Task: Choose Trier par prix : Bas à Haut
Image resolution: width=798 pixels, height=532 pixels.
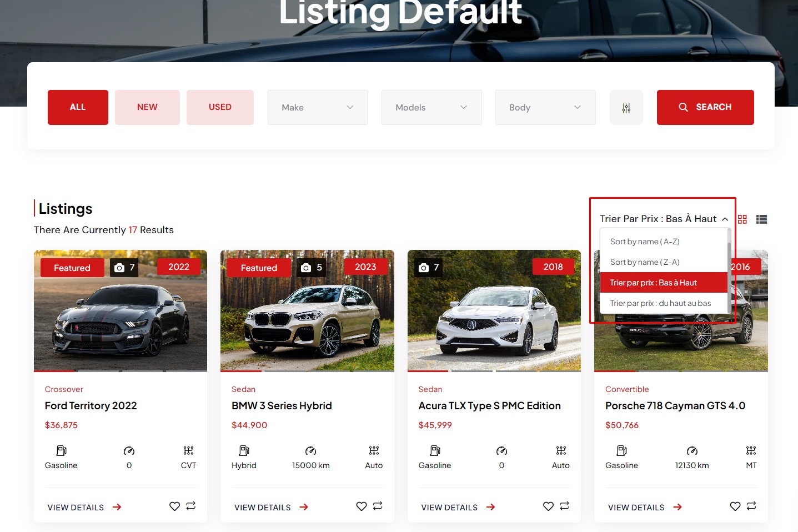Action: [x=664, y=283]
